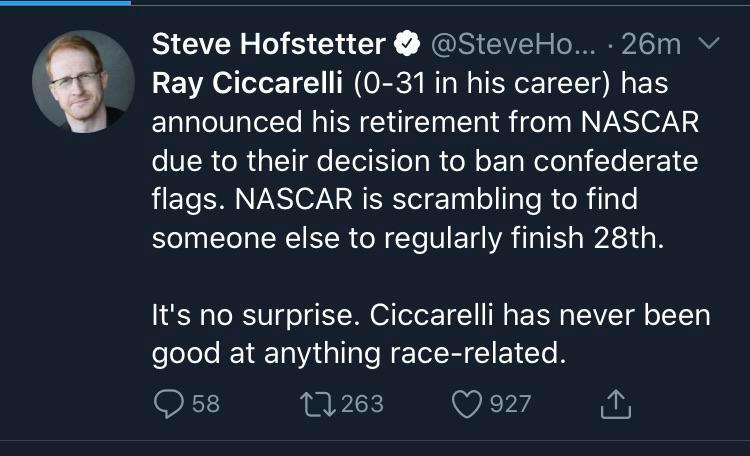This screenshot has height=456, width=750.
Task: Reply to Steve Hofstetter's tweet
Action: 167,403
